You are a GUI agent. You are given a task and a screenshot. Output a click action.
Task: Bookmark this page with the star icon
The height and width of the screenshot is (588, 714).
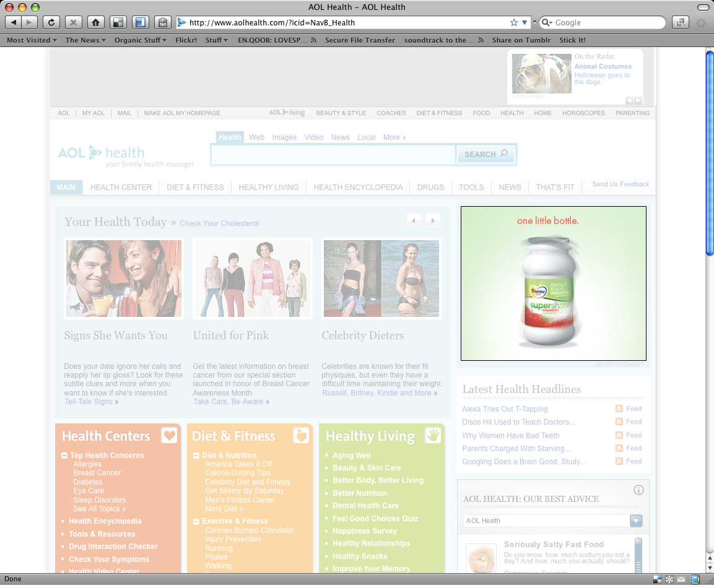514,22
